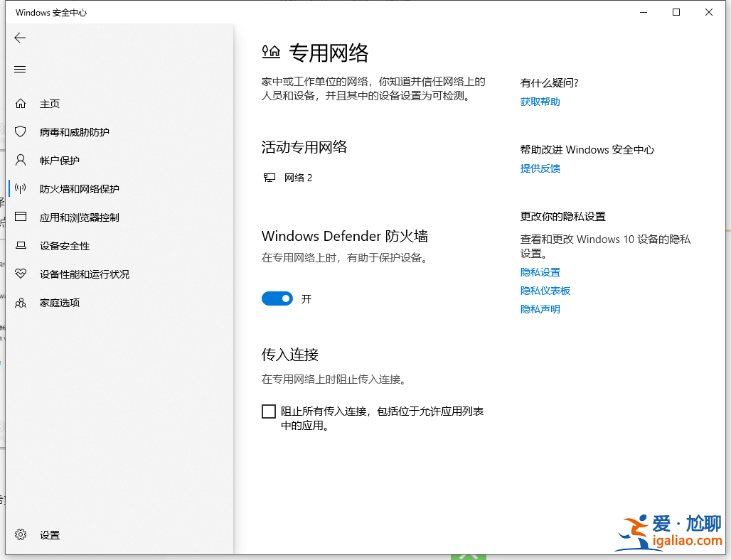Open 应用和浏览器控制
Image resolution: width=731 pixels, height=560 pixels.
coord(80,217)
